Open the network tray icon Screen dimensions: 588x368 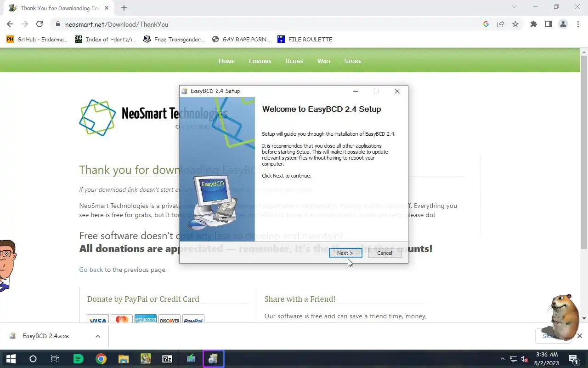(x=514, y=359)
